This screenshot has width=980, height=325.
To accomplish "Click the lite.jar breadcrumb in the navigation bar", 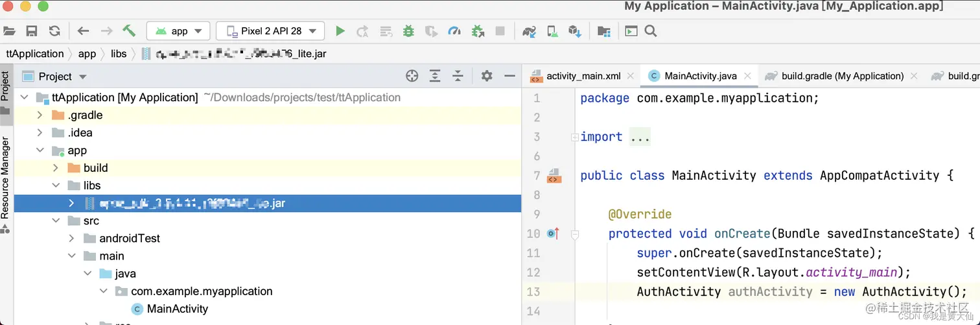I will pyautogui.click(x=234, y=54).
